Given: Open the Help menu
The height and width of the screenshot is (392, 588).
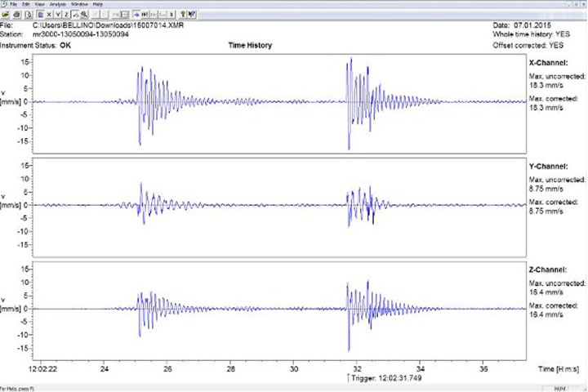Looking at the screenshot, I should click(97, 4).
